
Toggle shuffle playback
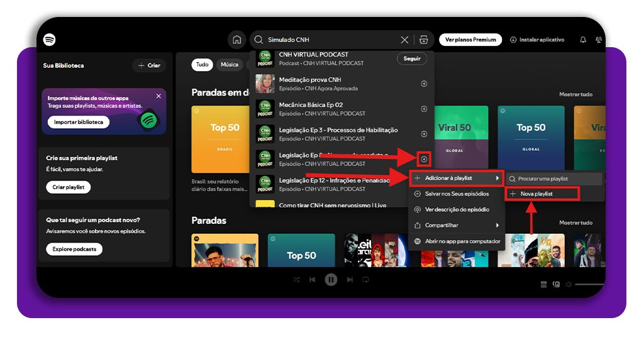(297, 280)
